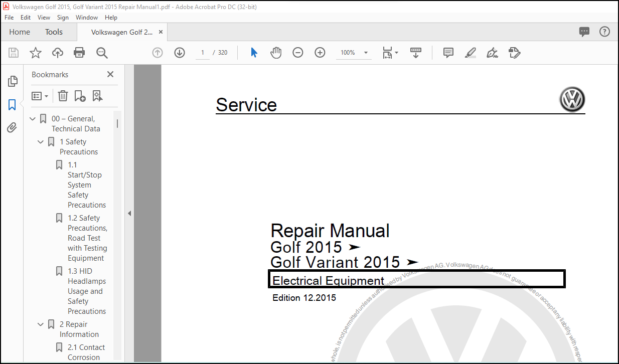Click find current bookmark icon

click(97, 96)
